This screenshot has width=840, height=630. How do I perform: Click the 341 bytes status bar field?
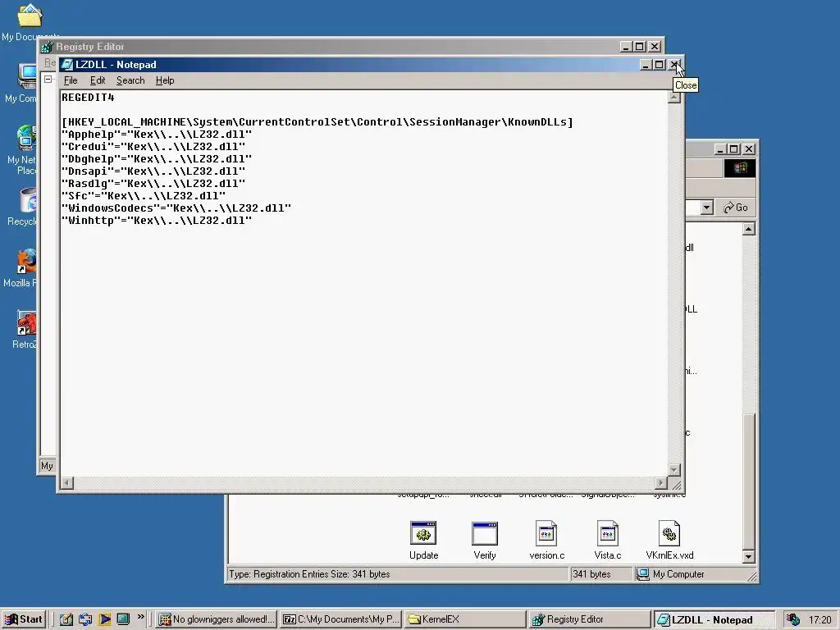click(x=600, y=574)
